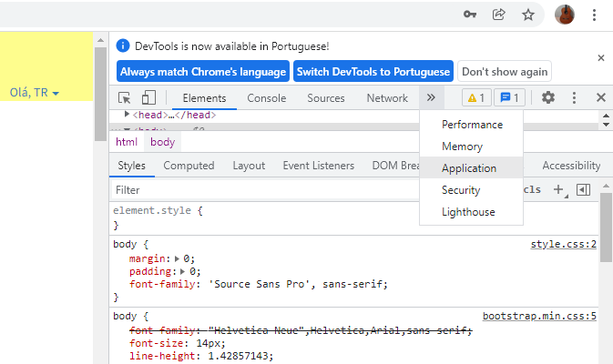Toggle the .cls element classes button
Screen dimensions: 613x364
pyautogui.click(x=533, y=190)
